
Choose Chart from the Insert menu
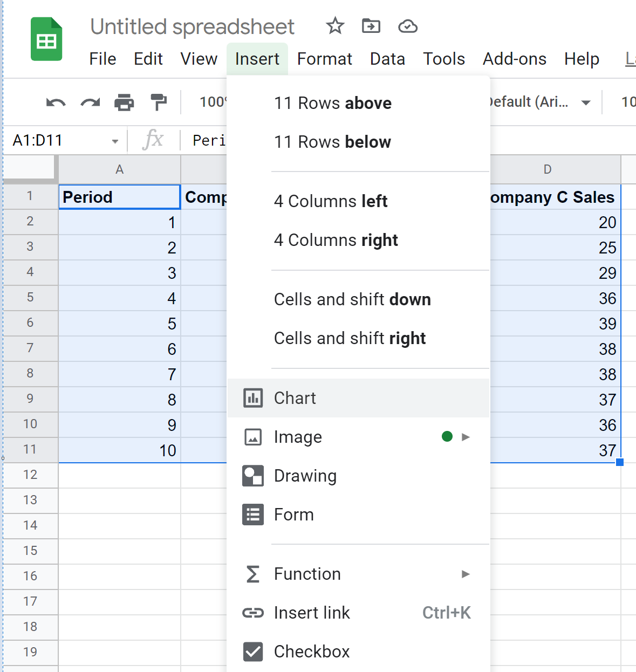click(295, 398)
